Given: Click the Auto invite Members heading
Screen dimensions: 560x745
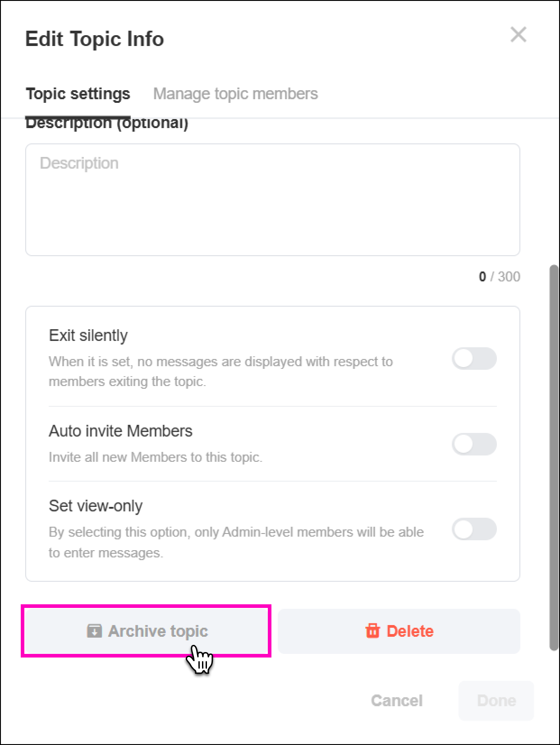Looking at the screenshot, I should [x=120, y=431].
